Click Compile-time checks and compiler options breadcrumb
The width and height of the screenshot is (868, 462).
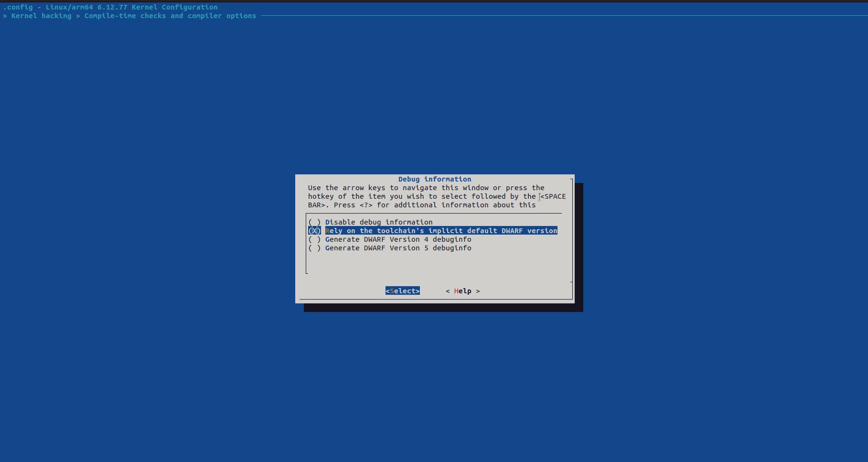coord(170,16)
